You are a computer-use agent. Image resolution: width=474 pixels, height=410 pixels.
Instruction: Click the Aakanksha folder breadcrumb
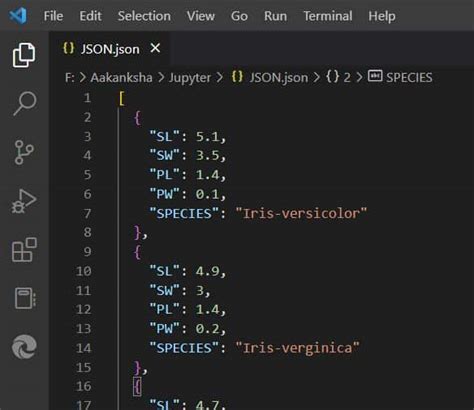(121, 78)
